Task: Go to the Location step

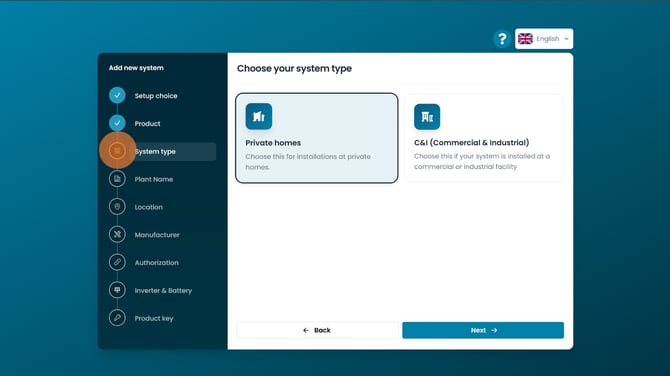Action: click(149, 207)
